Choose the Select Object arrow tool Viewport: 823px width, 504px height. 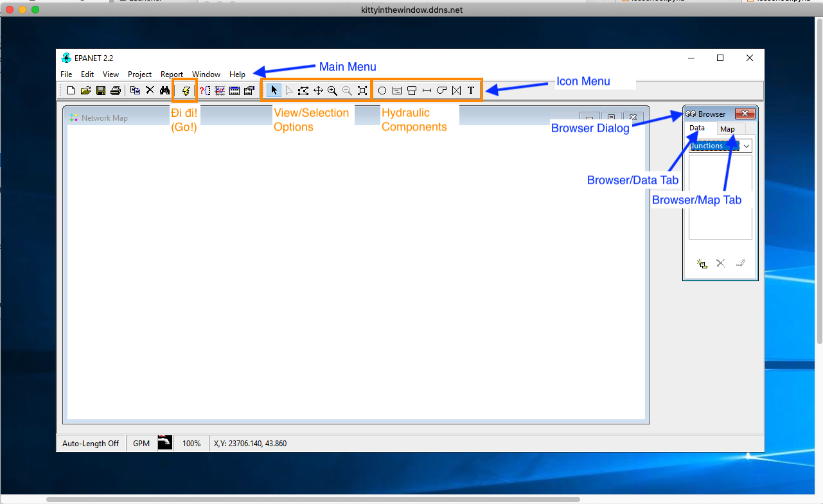[274, 91]
